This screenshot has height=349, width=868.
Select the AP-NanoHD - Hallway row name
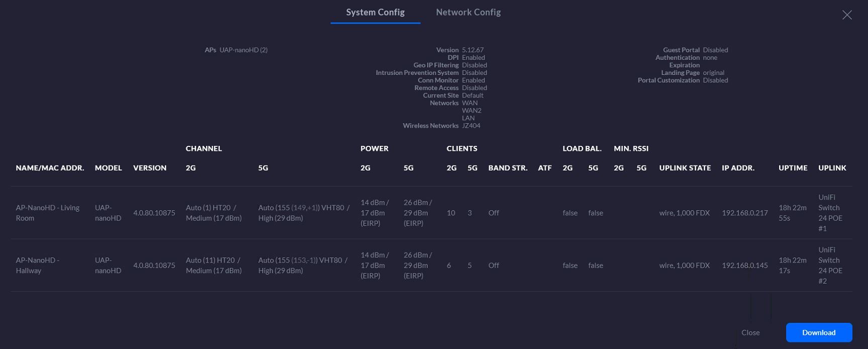pos(38,265)
